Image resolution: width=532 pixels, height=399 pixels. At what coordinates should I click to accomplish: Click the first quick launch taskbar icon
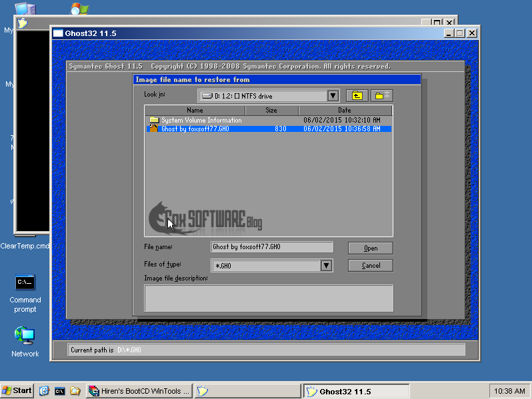[x=44, y=391]
